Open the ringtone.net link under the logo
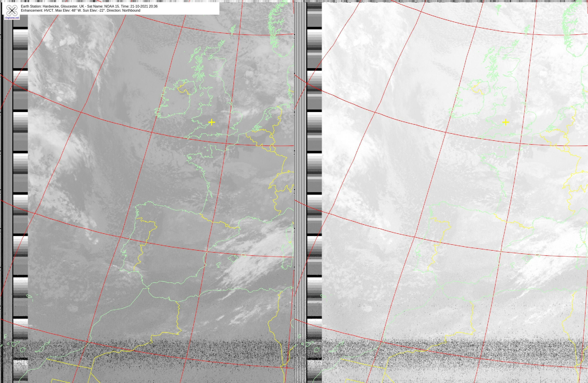The height and width of the screenshot is (383, 588). click(12, 18)
